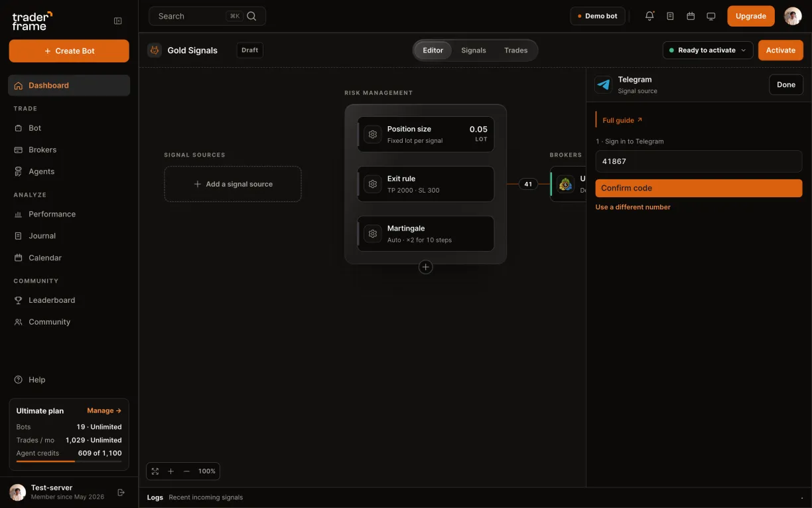Click Done in the Telegram panel

click(x=786, y=85)
